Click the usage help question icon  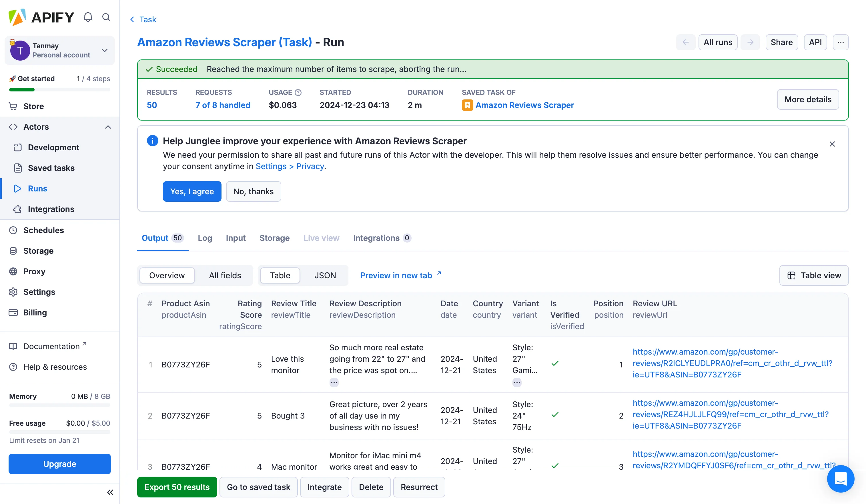(298, 92)
